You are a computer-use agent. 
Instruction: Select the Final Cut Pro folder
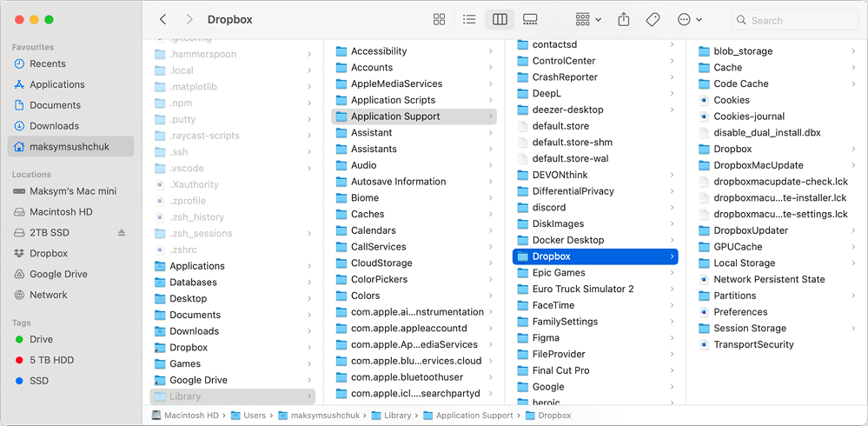(595, 370)
